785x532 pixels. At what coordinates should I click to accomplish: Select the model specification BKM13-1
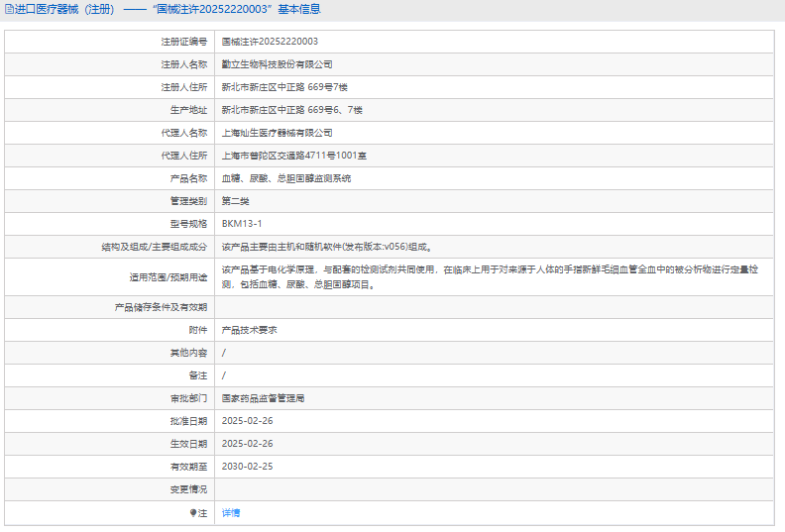(x=242, y=224)
